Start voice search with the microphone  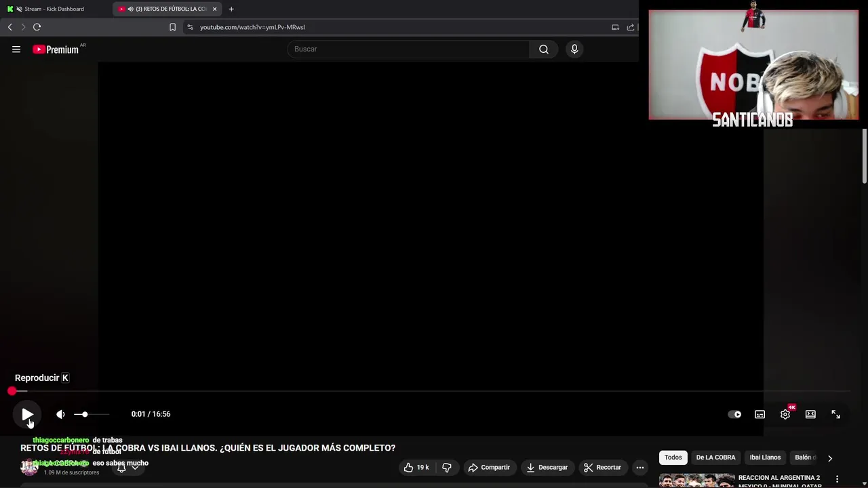(x=574, y=49)
